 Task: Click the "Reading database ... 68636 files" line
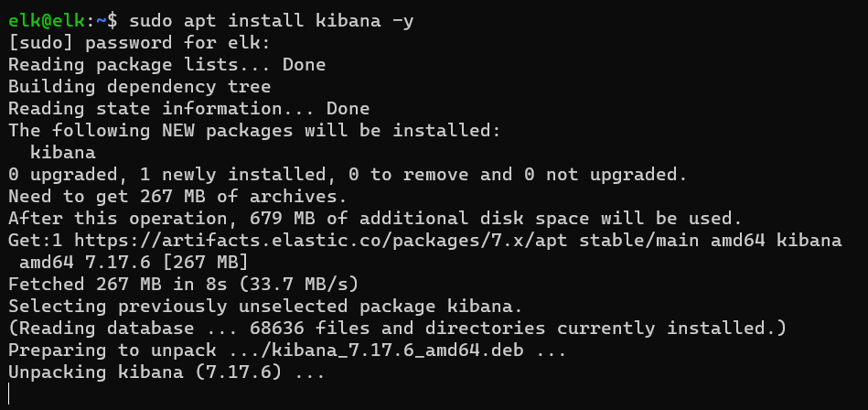(397, 329)
